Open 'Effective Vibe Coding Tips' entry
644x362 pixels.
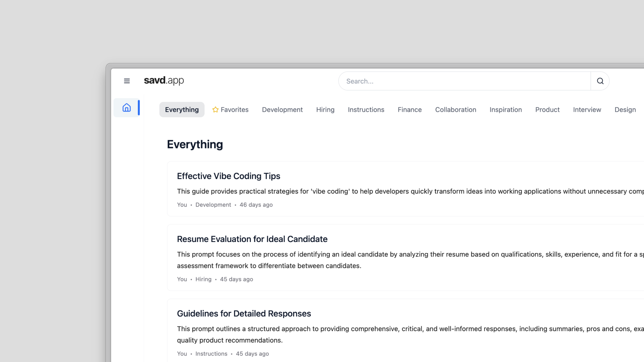(228, 176)
